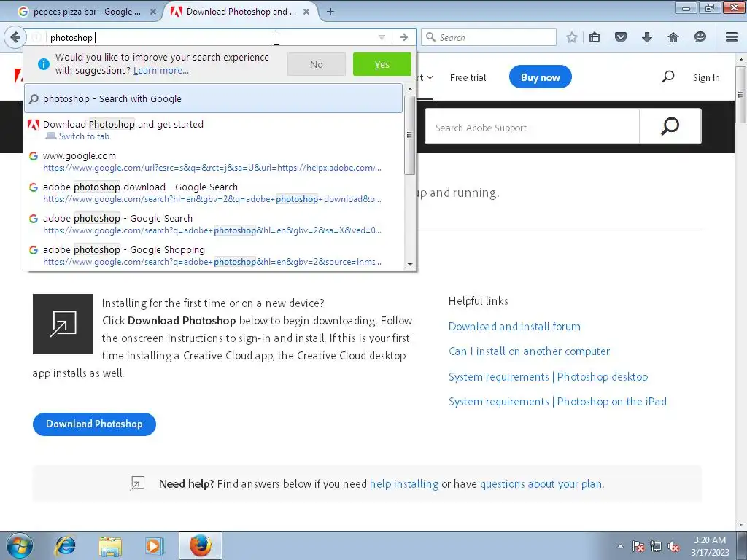747x560 pixels.
Task: Open the Learn more link
Action: (161, 71)
